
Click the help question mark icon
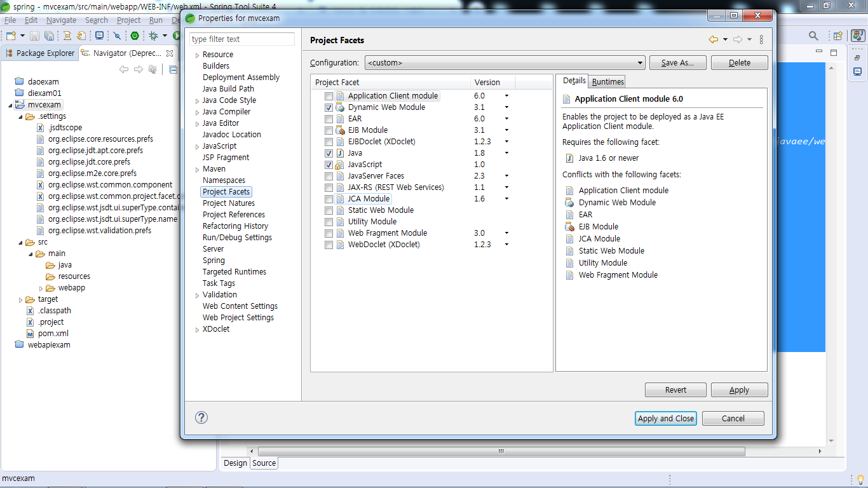click(201, 417)
